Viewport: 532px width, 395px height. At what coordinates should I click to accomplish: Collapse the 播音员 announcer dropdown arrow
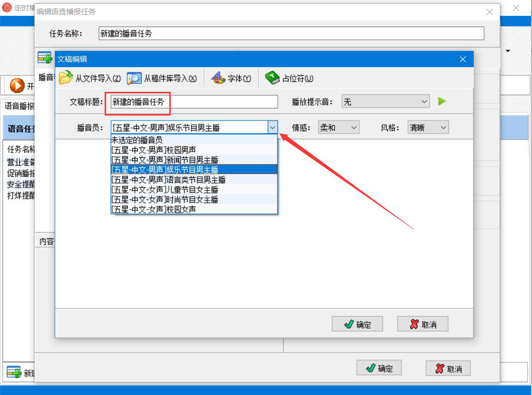[272, 127]
